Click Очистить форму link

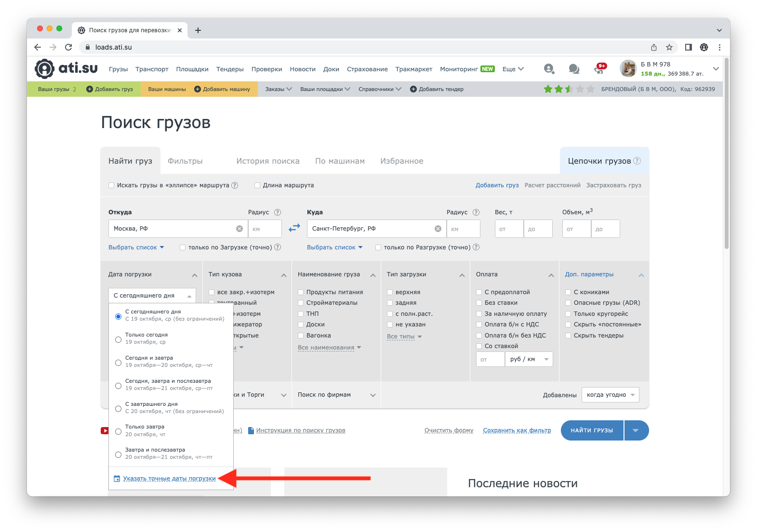pos(449,430)
